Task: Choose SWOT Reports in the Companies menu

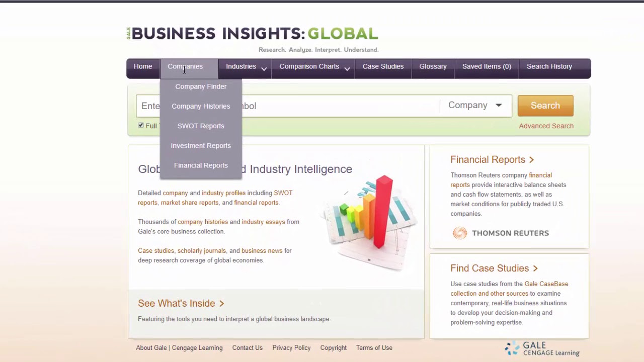Action: [201, 126]
